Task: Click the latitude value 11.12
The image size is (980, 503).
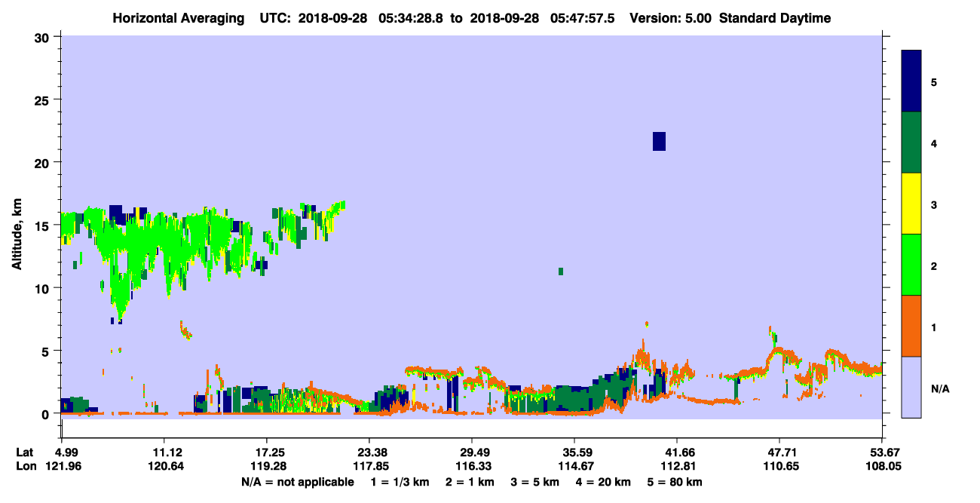Action: click(x=164, y=452)
